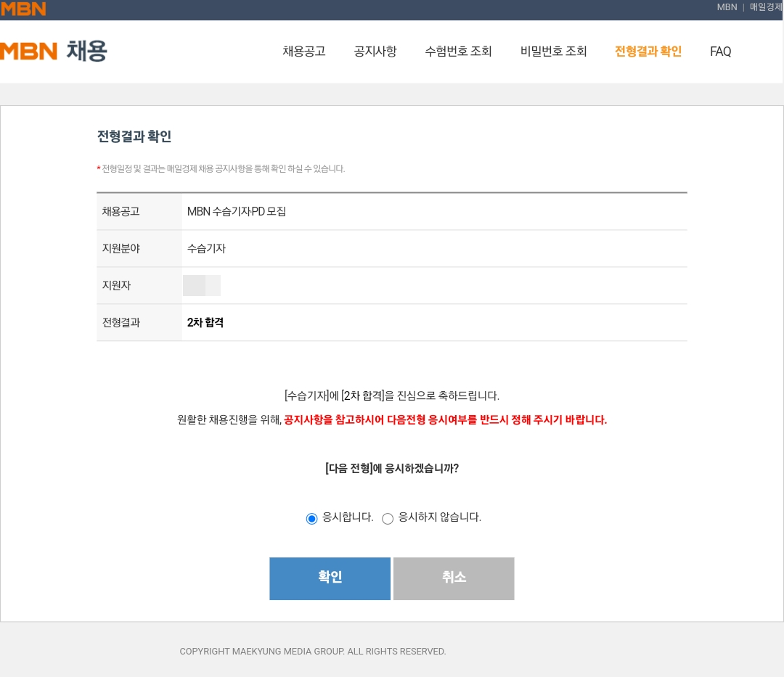Click the blue 확인 confirm button
This screenshot has width=784, height=677.
click(x=330, y=578)
